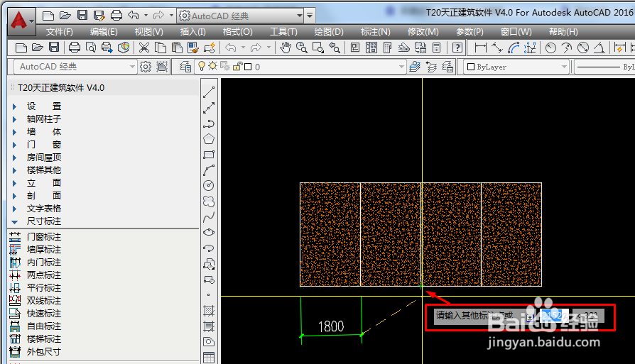Select the Hatch draw tool

[x=209, y=311]
